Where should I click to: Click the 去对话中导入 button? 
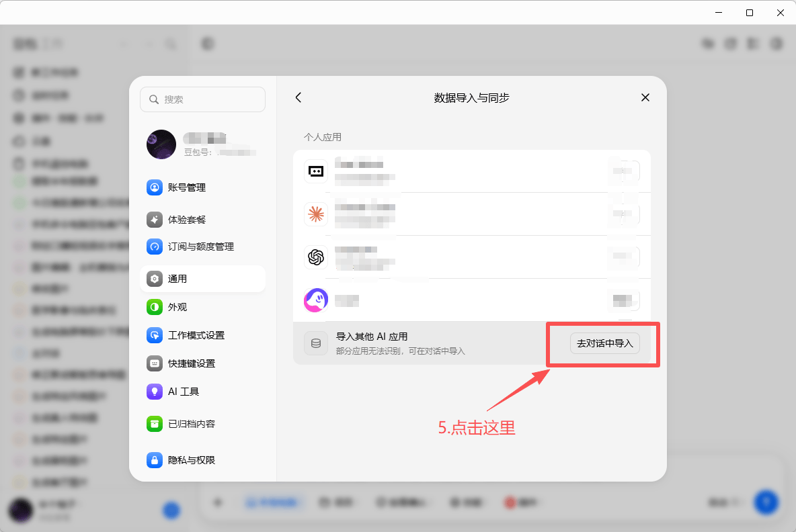coord(604,343)
